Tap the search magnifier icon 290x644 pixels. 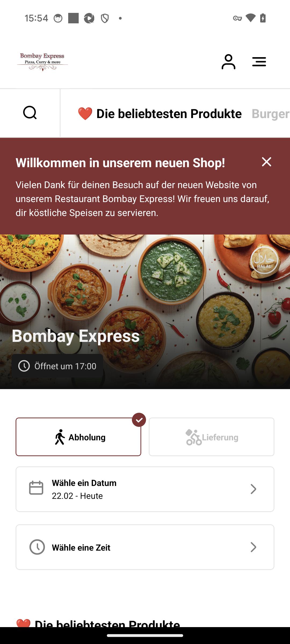(30, 112)
